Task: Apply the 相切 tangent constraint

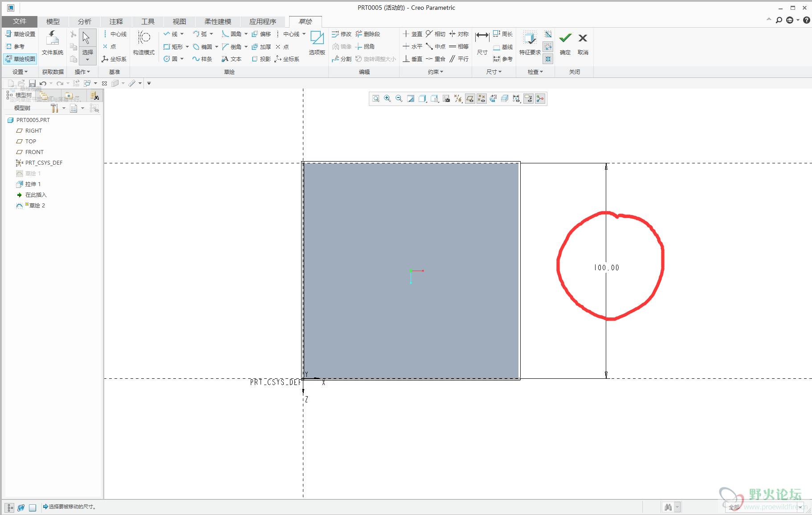Action: click(x=436, y=34)
